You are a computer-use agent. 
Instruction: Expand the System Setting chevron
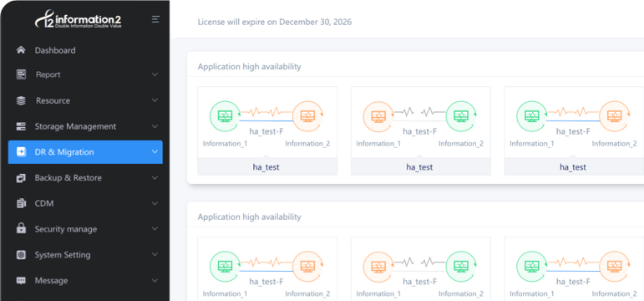pos(155,254)
